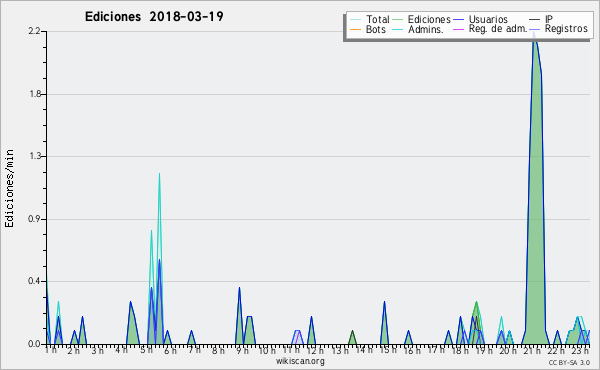The width and height of the screenshot is (600, 370).
Task: Click the 1 h x-axis label
Action: tap(51, 350)
